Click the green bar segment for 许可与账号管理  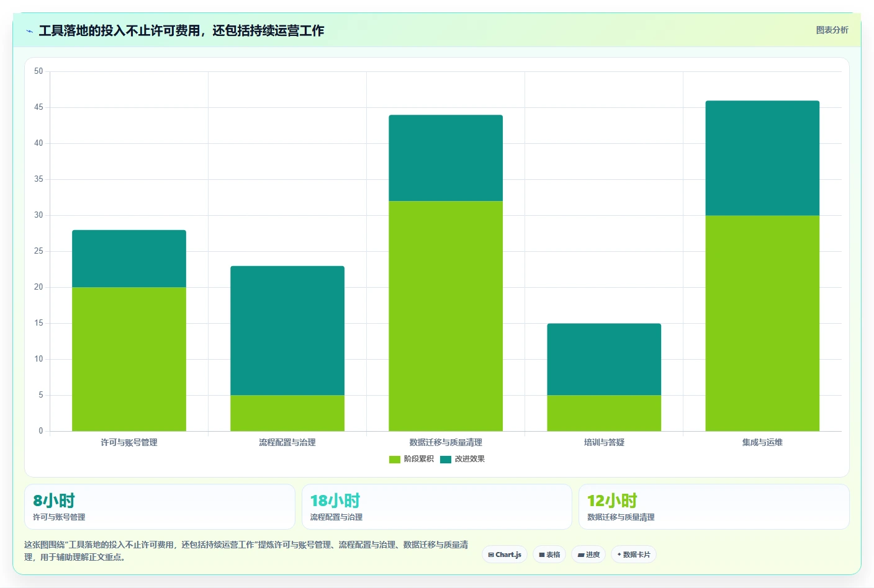(x=129, y=359)
